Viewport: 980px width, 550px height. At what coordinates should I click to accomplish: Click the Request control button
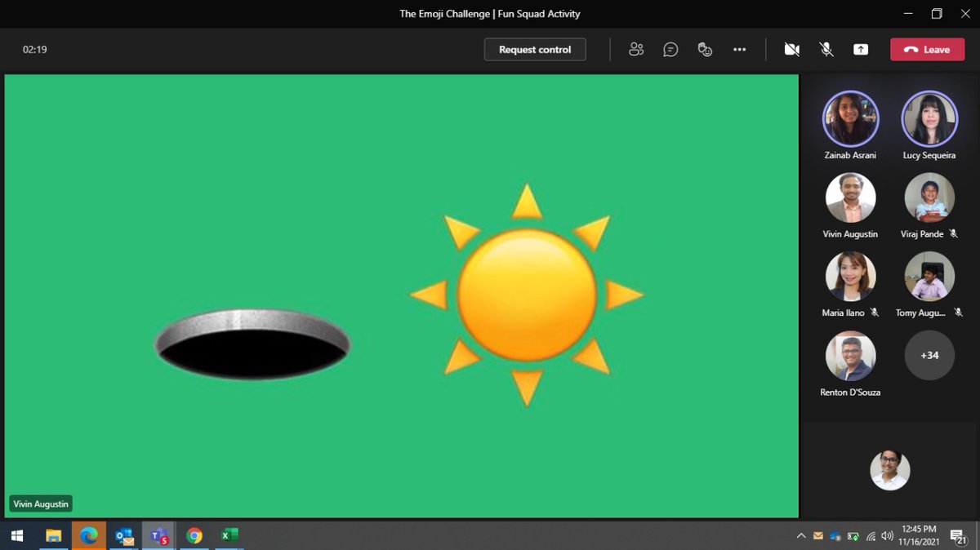pyautogui.click(x=535, y=50)
